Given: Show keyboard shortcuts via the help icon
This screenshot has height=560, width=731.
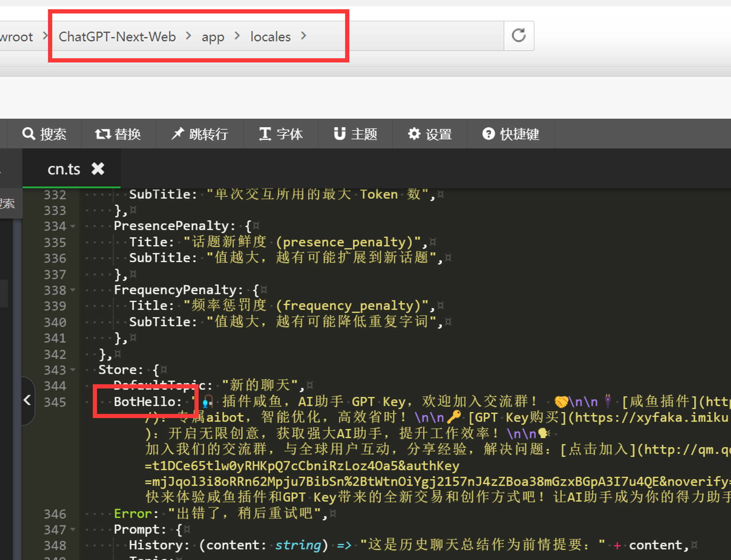Looking at the screenshot, I should point(488,134).
